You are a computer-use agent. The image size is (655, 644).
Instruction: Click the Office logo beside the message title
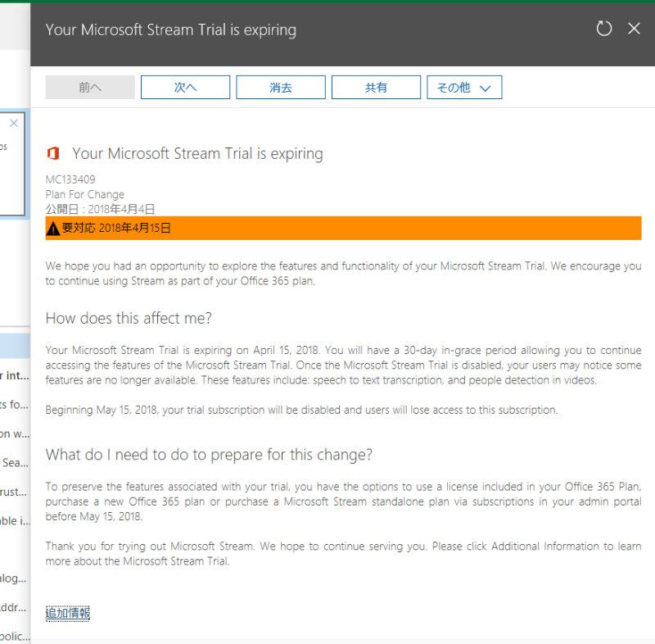coord(53,154)
